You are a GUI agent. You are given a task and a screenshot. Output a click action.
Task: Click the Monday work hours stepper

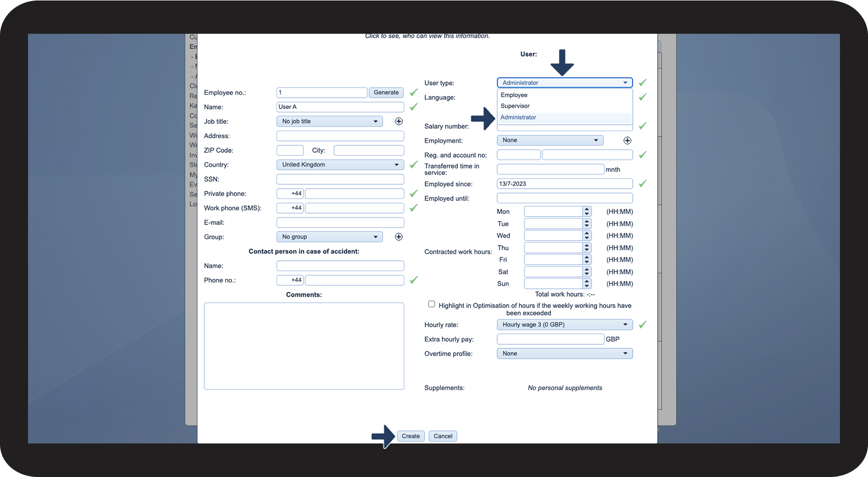pyautogui.click(x=587, y=212)
